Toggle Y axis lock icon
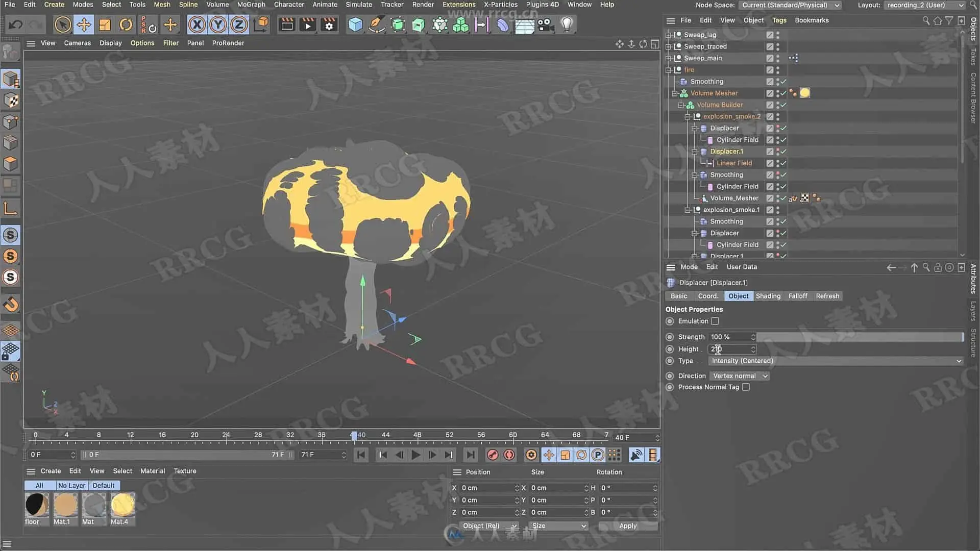Image resolution: width=980 pixels, height=551 pixels. [218, 24]
